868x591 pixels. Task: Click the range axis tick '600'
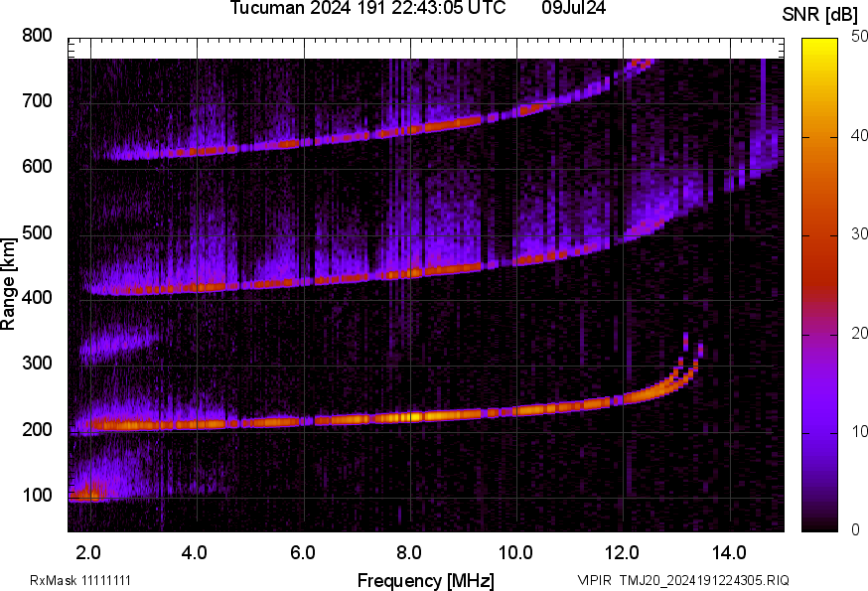tap(37, 167)
